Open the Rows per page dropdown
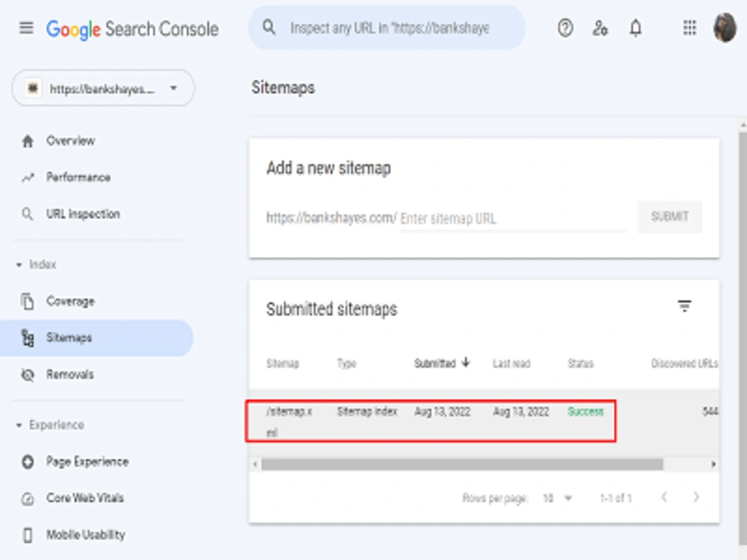 tap(557, 499)
